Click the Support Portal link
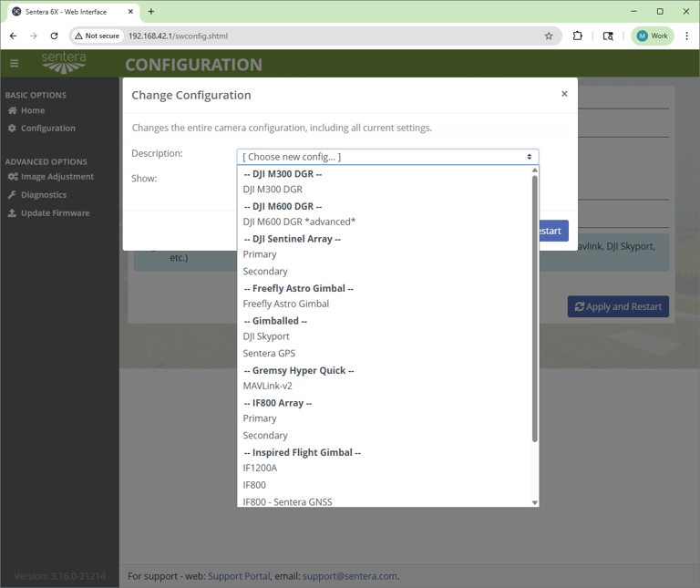 tap(239, 576)
